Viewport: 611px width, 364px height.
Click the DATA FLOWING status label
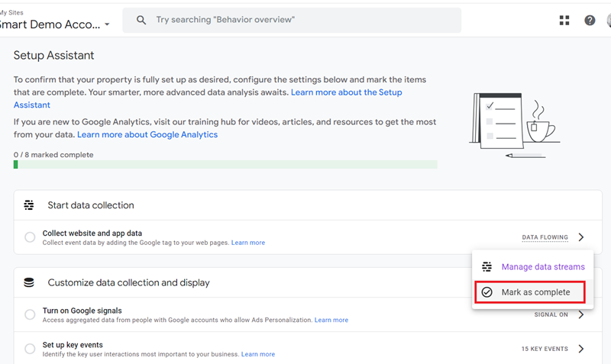pos(545,237)
